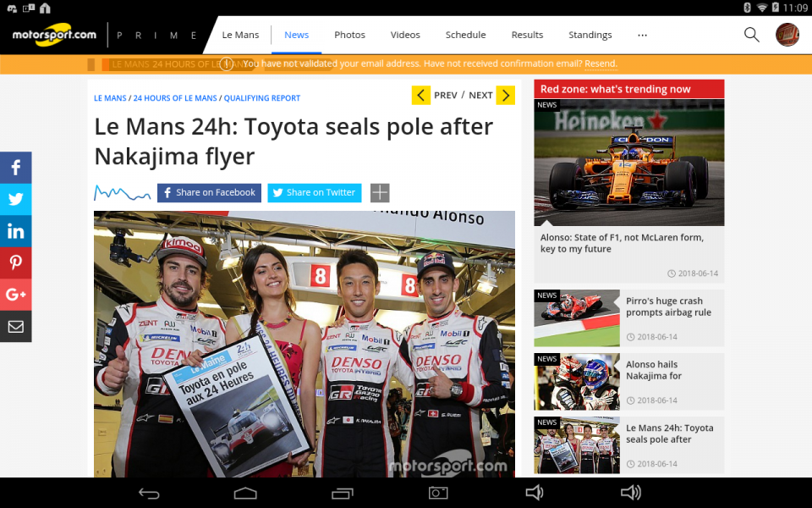Screen dimensions: 812x508
Task: Open the Le Mans series tab
Action: (240, 35)
